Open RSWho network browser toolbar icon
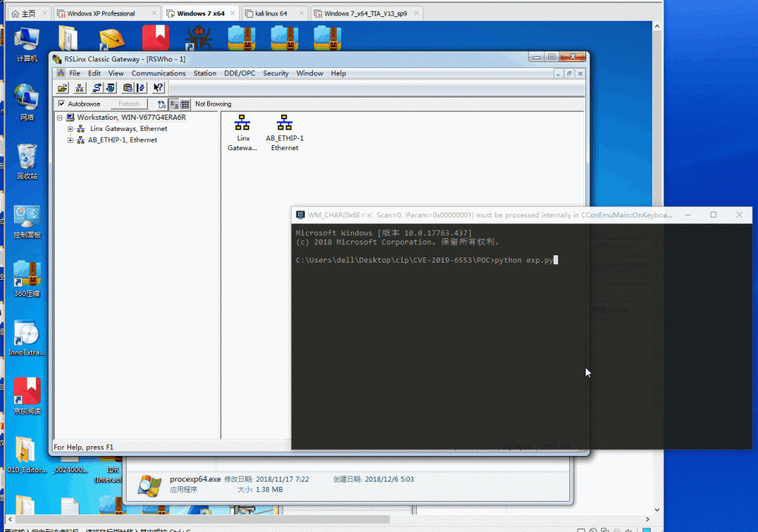This screenshot has width=758, height=532. point(80,88)
